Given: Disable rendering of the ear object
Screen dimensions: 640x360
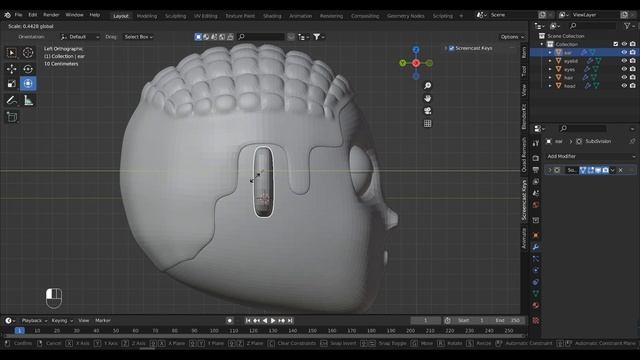Looking at the screenshot, I should coord(633,52).
